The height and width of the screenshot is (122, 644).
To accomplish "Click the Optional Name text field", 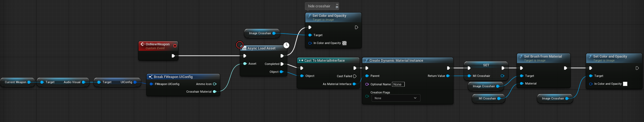I will [x=398, y=84].
